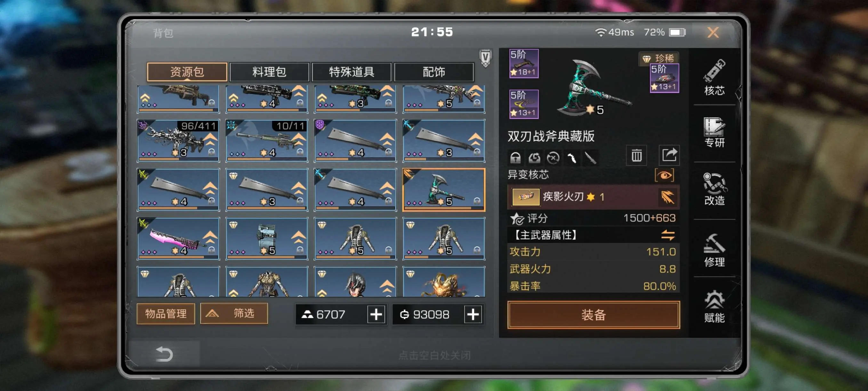Viewport: 868px width, 391px height.
Task: Expand the 疾影火刃 core entry
Action: (593, 197)
